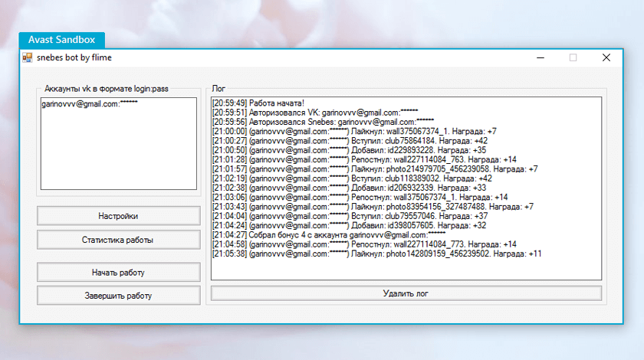This screenshot has width=644, height=360.
Task: Click the 'Аккаунты vk в формате login:pass' group label
Action: click(107, 89)
